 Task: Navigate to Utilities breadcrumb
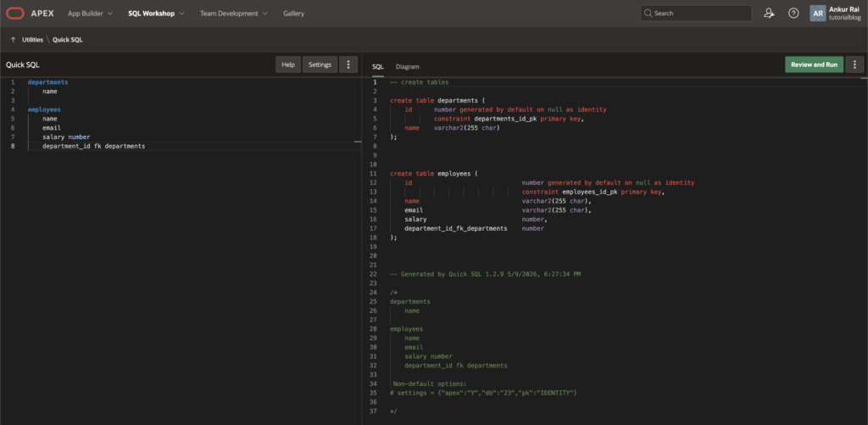[x=33, y=40]
